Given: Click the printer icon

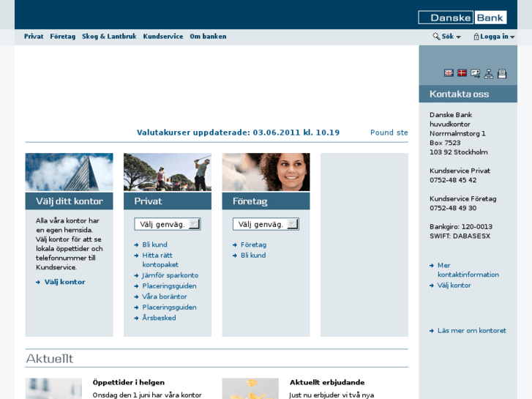Looking at the screenshot, I should coord(502,74).
